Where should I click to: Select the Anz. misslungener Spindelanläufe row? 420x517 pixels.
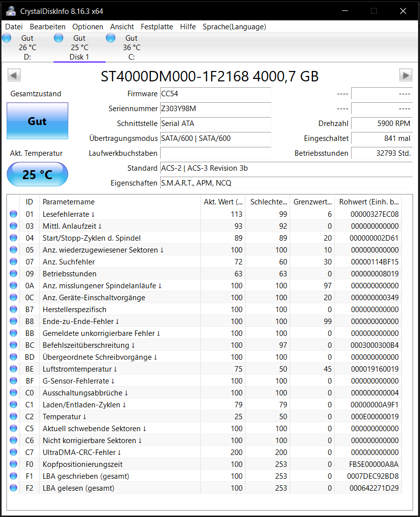click(204, 285)
